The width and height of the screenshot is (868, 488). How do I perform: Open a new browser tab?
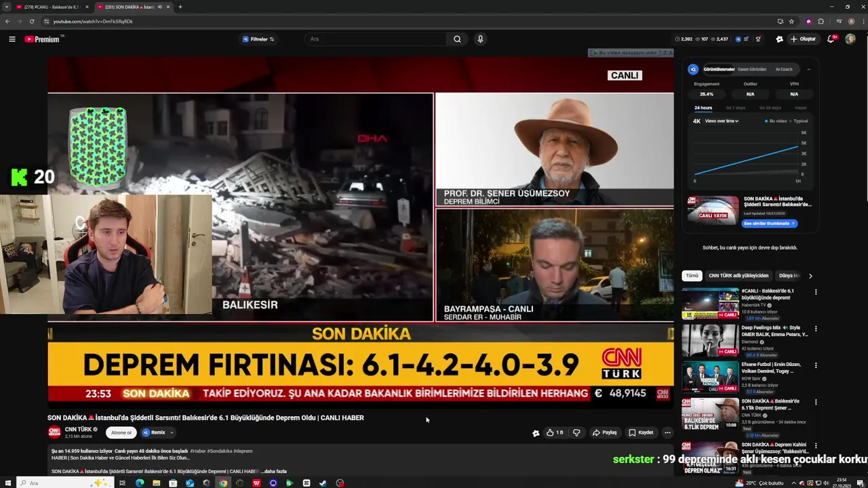[x=180, y=7]
